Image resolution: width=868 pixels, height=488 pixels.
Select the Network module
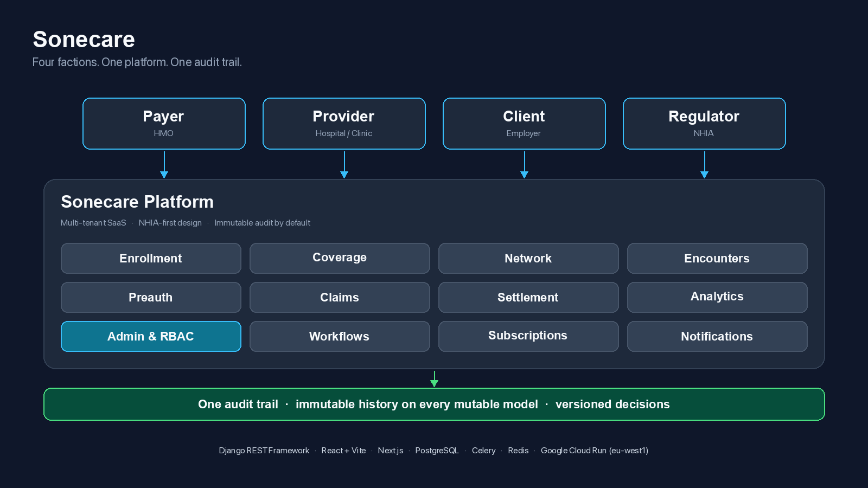[x=528, y=258]
